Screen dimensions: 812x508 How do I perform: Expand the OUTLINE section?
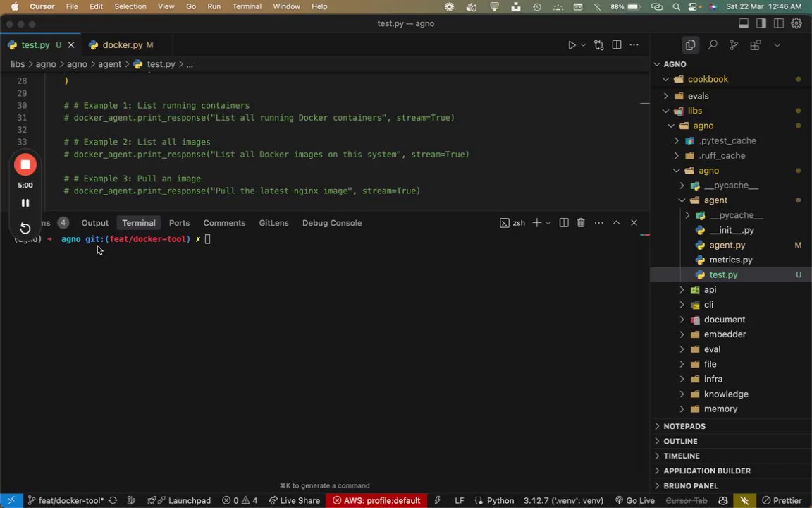pos(680,441)
